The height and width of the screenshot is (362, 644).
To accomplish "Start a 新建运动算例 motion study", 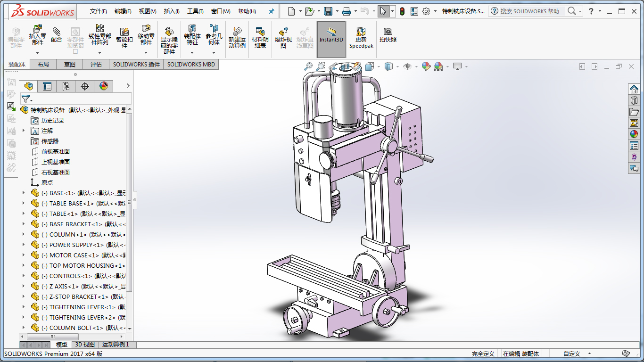I will (x=237, y=37).
